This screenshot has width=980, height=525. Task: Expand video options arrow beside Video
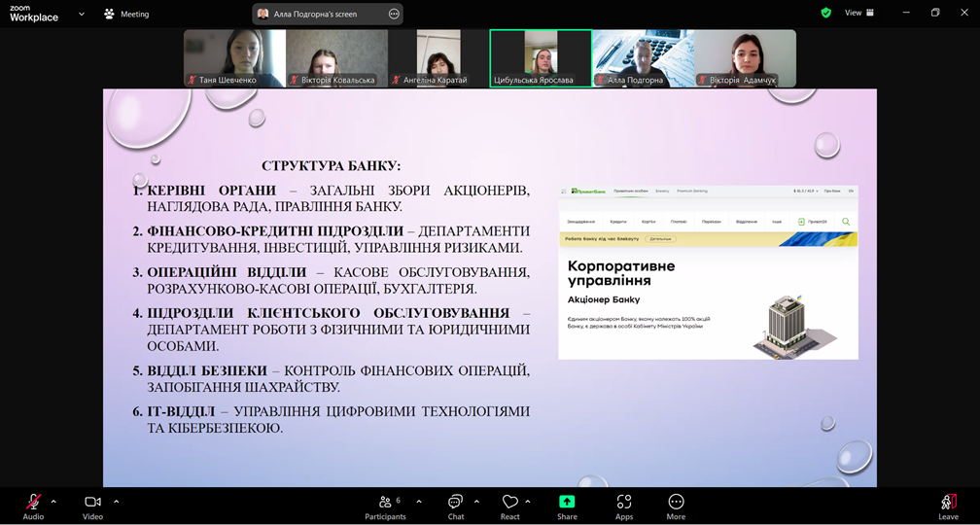tap(116, 502)
